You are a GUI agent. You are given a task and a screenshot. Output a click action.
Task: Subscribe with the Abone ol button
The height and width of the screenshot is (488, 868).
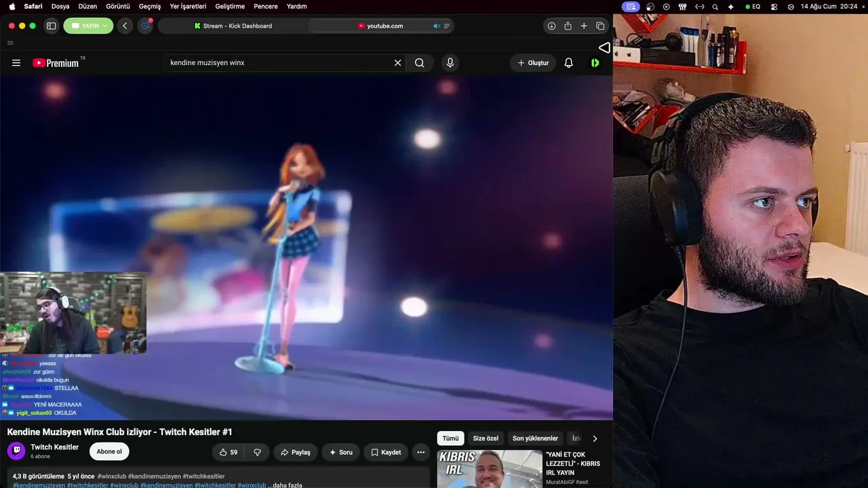(x=109, y=451)
